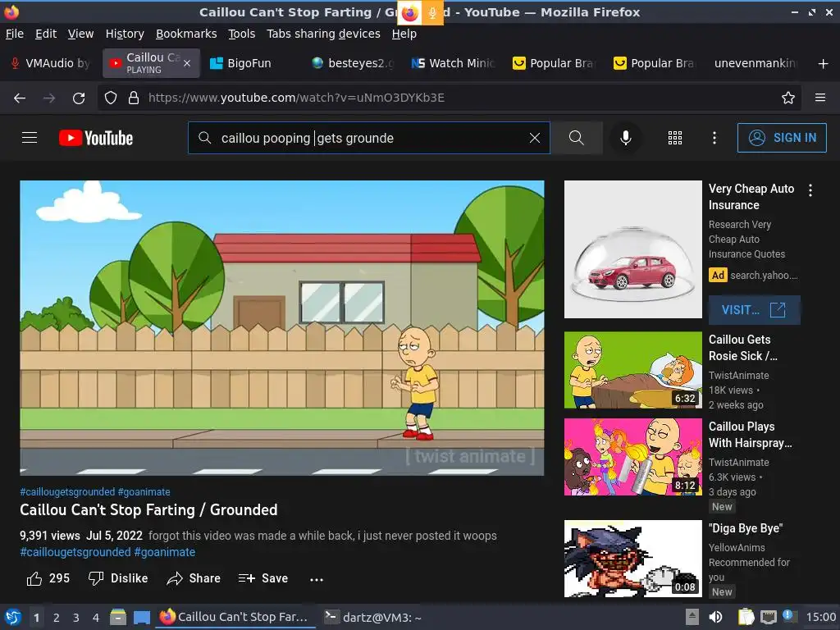Switch to workspace 3
Viewport: 840px width, 630px height.
pyautogui.click(x=76, y=618)
